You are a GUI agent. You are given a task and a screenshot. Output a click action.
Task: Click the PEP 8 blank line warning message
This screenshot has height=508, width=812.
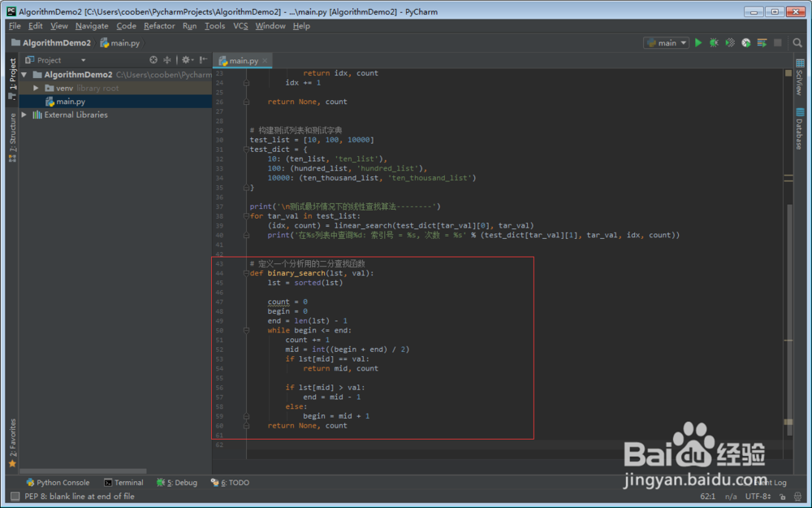click(x=80, y=497)
